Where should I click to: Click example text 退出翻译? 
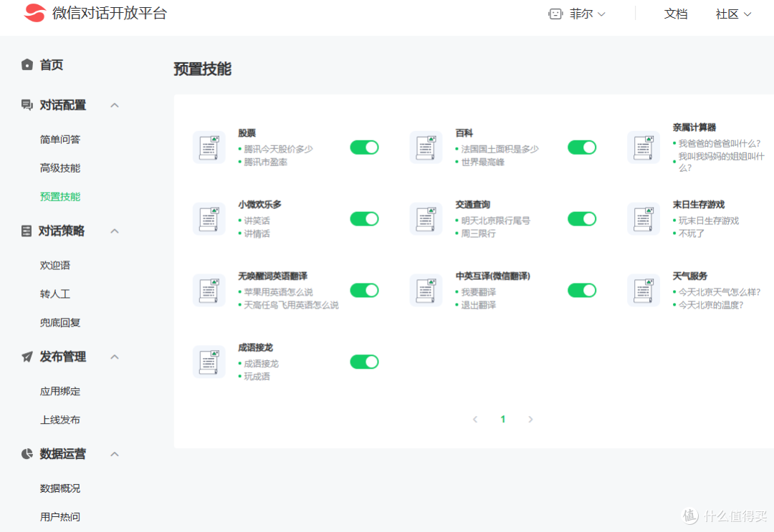[478, 305]
